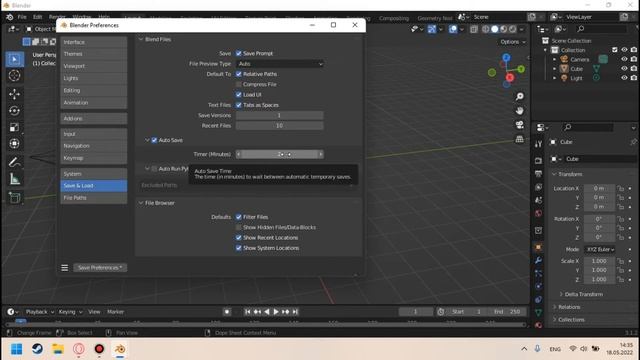640x360 pixels.
Task: Click the viewport pan hand icon
Action: tap(520, 111)
